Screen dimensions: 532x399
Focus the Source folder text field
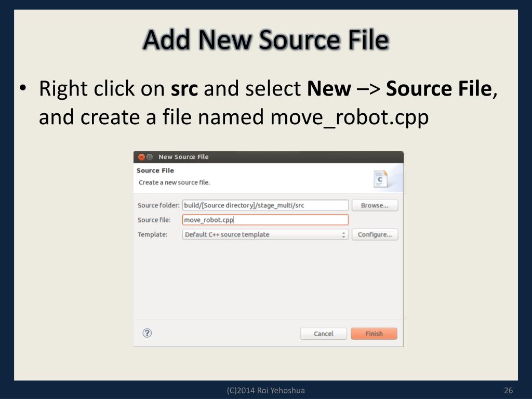265,205
